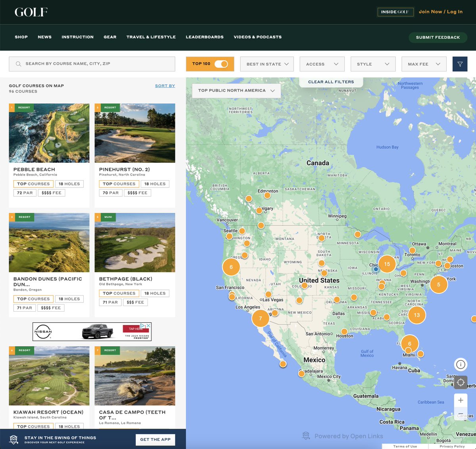Click the marker north of Minnesota

coord(357,234)
